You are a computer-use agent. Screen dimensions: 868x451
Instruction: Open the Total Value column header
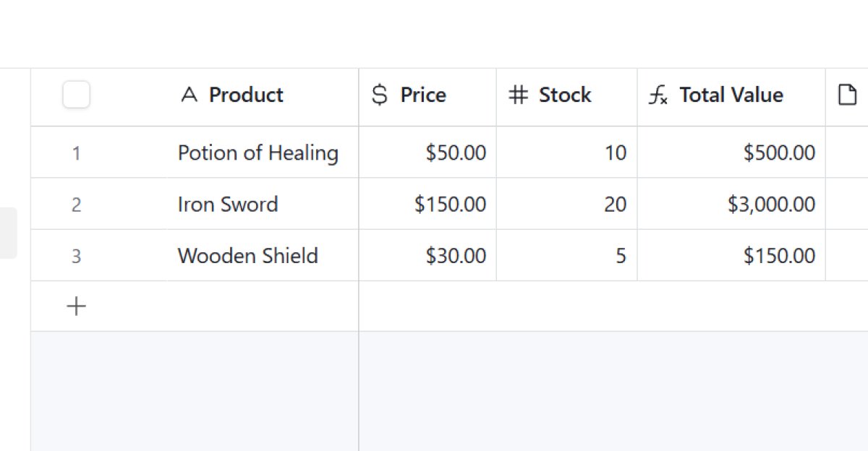pyautogui.click(x=731, y=95)
